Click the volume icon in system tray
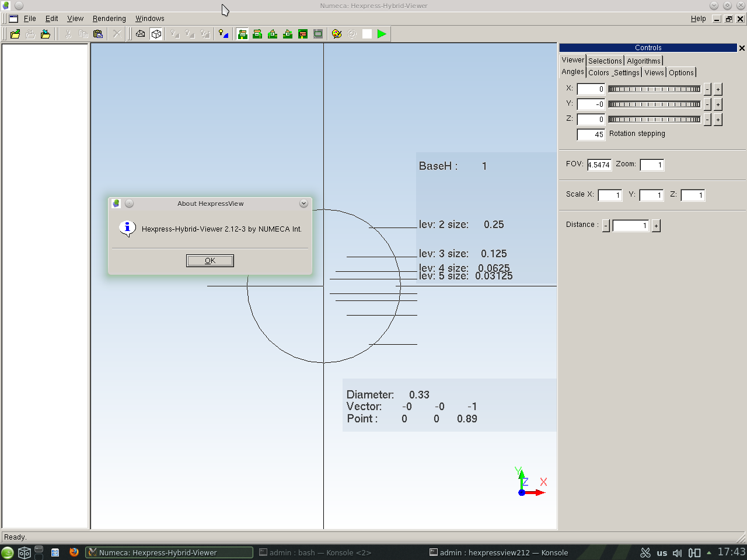The height and width of the screenshot is (560, 747). 677,552
